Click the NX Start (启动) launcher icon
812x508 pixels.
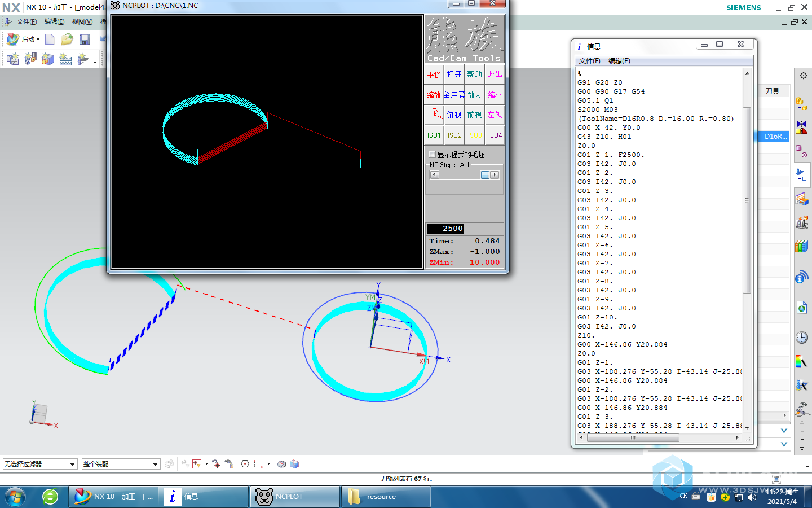click(x=13, y=39)
